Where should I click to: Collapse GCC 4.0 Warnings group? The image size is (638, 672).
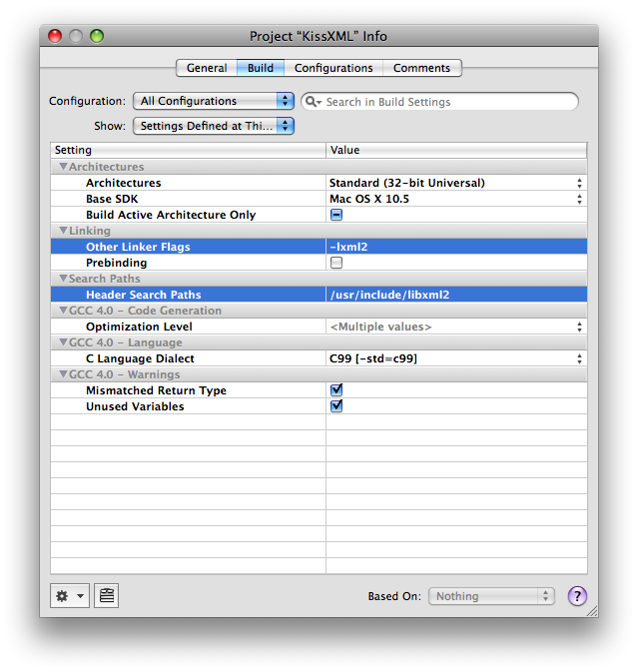coord(64,374)
